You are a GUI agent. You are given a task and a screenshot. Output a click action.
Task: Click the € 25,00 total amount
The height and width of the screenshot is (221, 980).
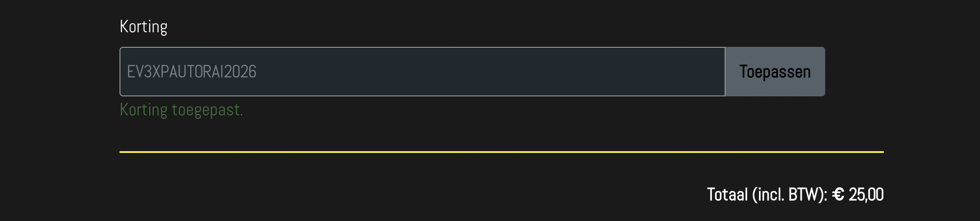tap(858, 194)
